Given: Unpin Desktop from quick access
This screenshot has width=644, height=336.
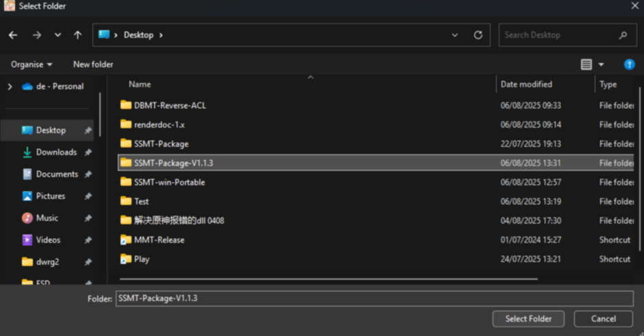Looking at the screenshot, I should (x=88, y=130).
